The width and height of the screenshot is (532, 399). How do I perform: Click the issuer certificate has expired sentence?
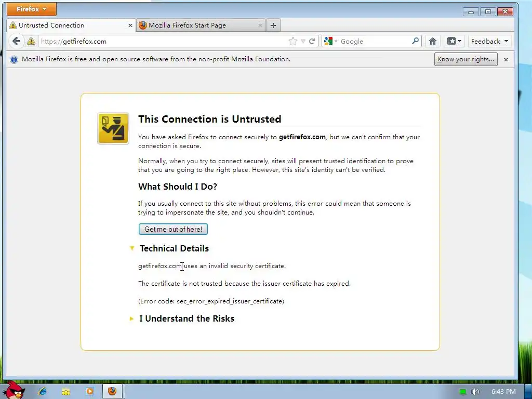point(244,284)
